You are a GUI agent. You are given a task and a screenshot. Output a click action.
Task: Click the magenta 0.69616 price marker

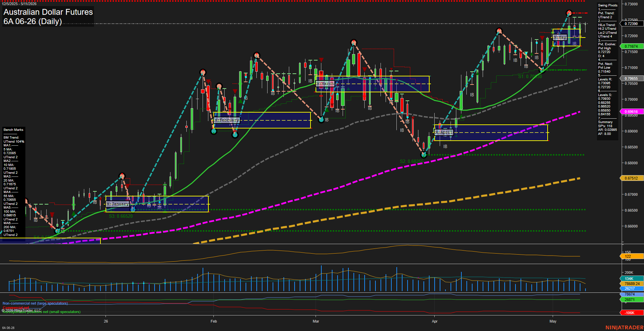pyautogui.click(x=631, y=112)
